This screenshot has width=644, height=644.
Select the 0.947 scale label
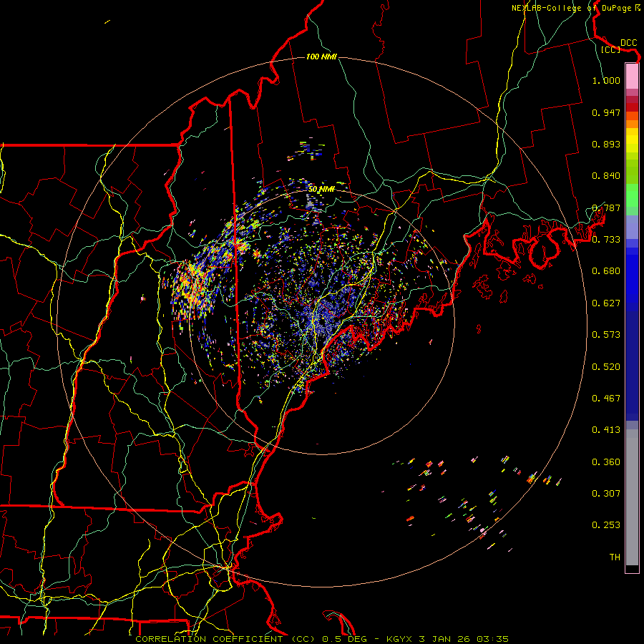[606, 112]
